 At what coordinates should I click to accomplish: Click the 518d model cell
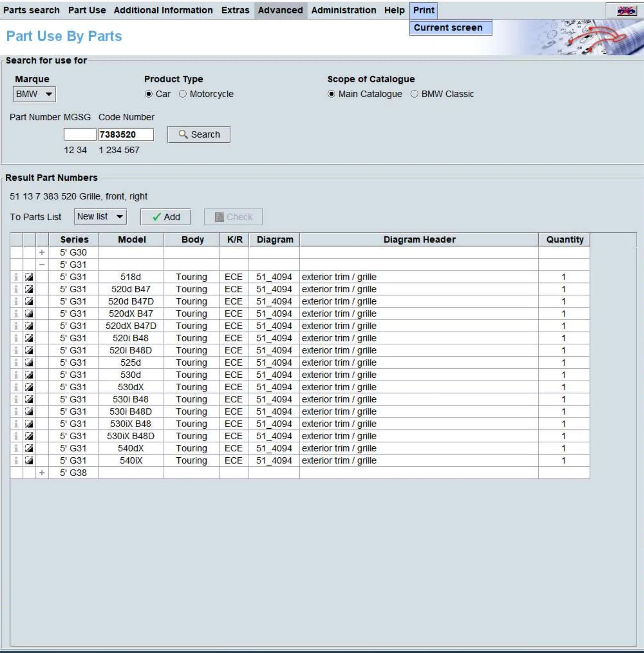click(131, 277)
